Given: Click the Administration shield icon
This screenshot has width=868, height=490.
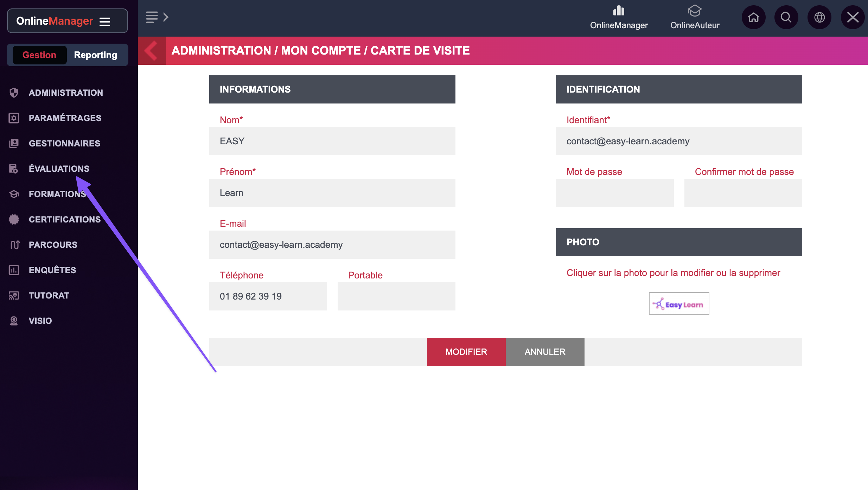Looking at the screenshot, I should tap(14, 93).
